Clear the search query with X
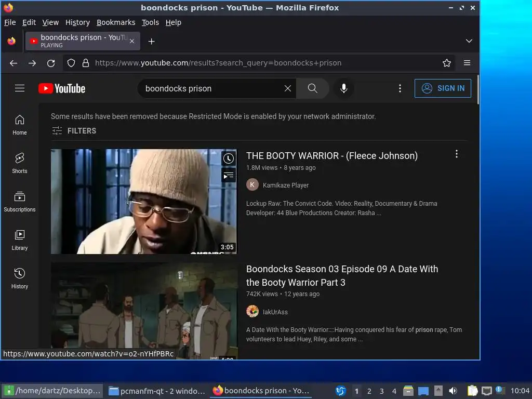The height and width of the screenshot is (399, 532). 287,88
